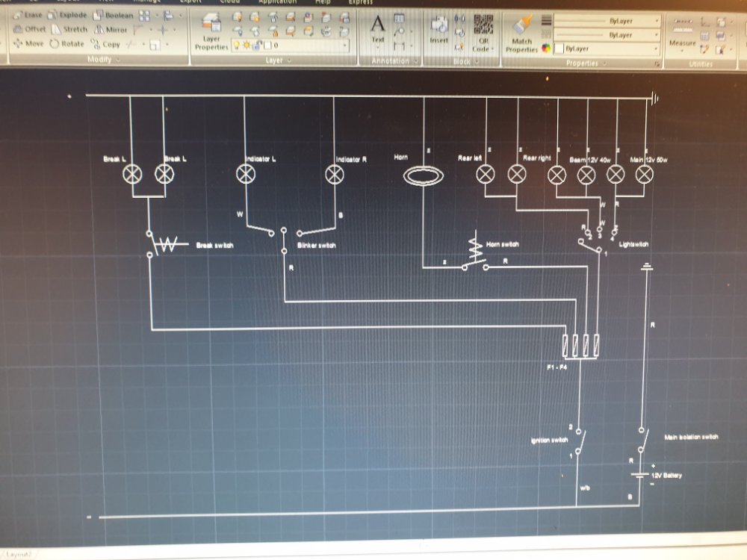Open the QR Code tool
Screen dimensions: 747x560
483,33
